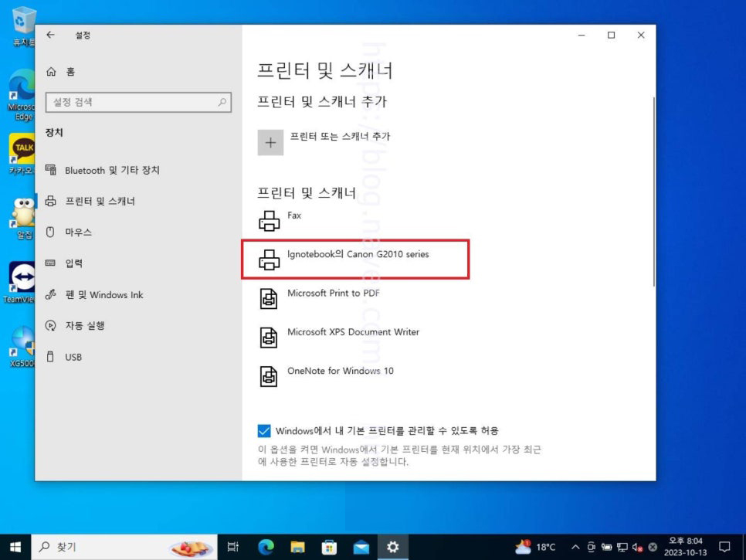
Task: Click the muted volume tray icon
Action: click(x=638, y=547)
